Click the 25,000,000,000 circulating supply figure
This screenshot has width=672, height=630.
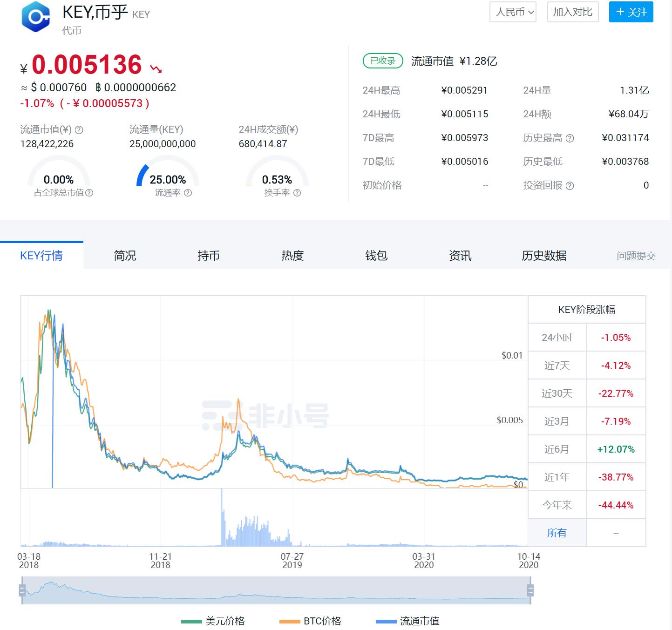[163, 144]
